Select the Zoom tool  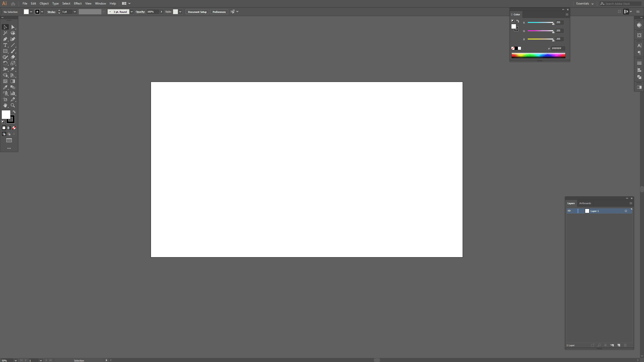(12, 105)
